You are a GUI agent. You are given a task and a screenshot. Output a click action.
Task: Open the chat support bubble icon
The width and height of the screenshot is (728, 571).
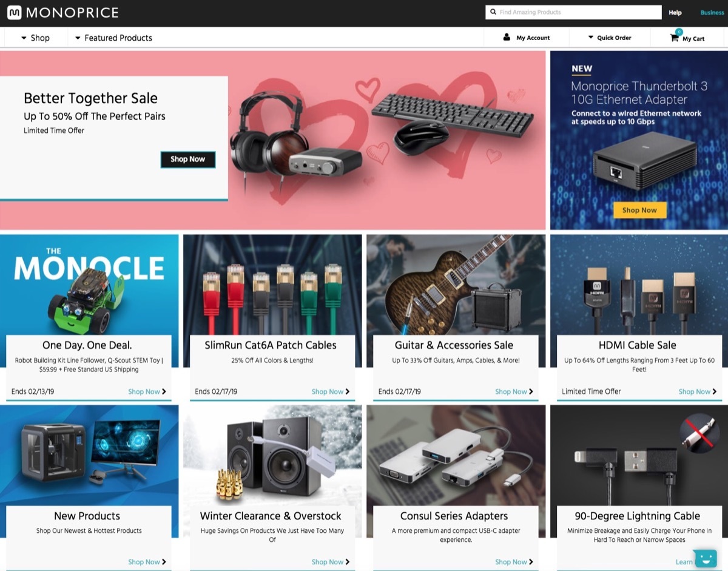pos(706,557)
